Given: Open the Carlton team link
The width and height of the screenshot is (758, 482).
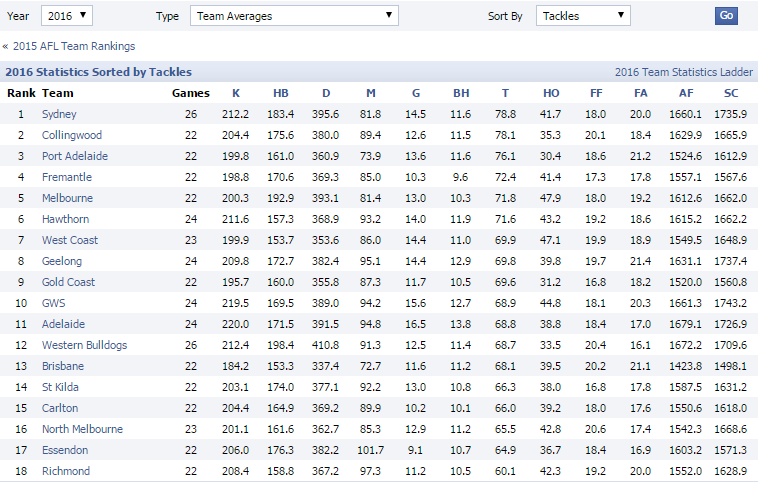Looking at the screenshot, I should [60, 408].
